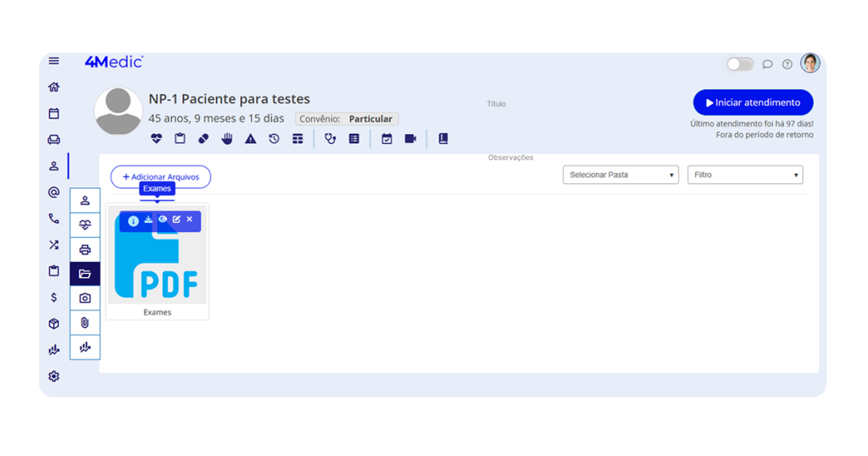This screenshot has height=456, width=868.
Task: Expand the Filtro dropdown
Action: tap(744, 175)
